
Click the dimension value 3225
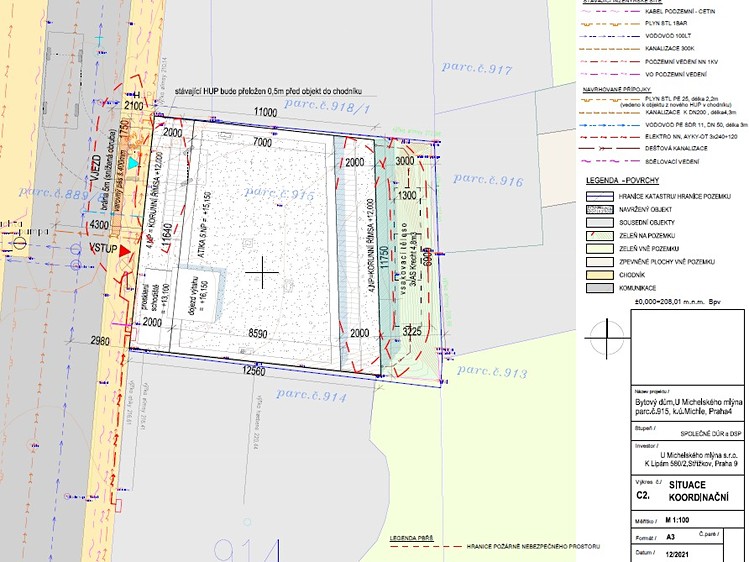pos(412,331)
